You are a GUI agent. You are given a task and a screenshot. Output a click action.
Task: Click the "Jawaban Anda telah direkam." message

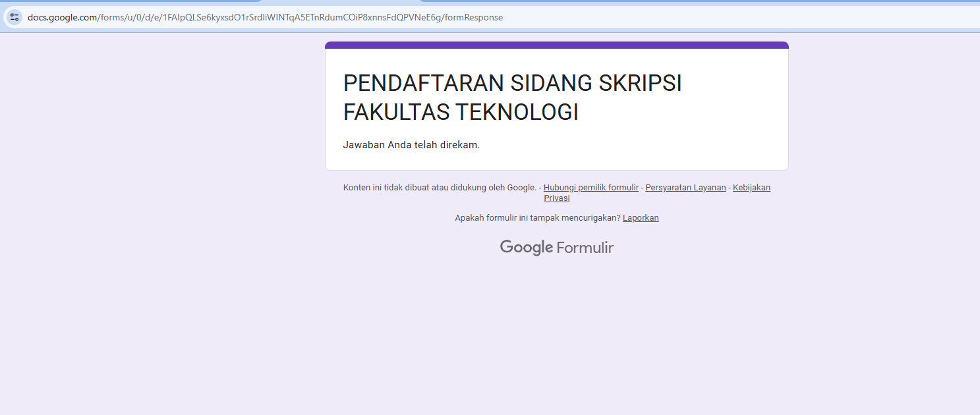[x=411, y=145]
